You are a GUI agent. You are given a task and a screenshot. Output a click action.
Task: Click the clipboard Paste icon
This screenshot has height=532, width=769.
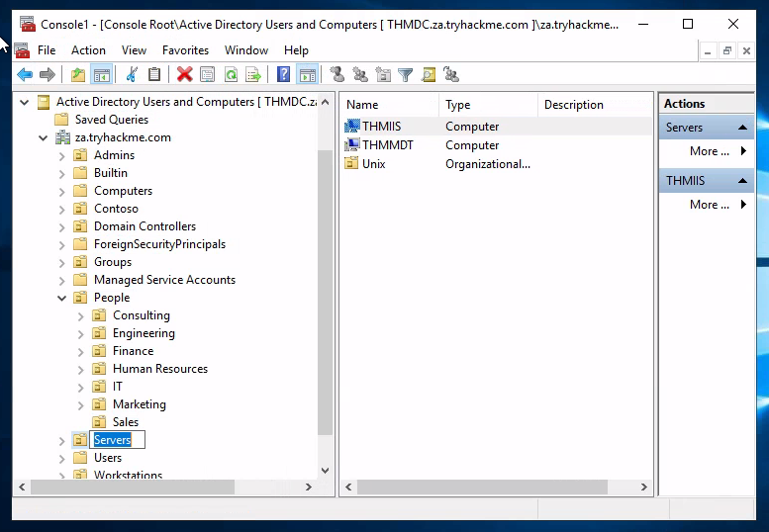click(x=154, y=75)
